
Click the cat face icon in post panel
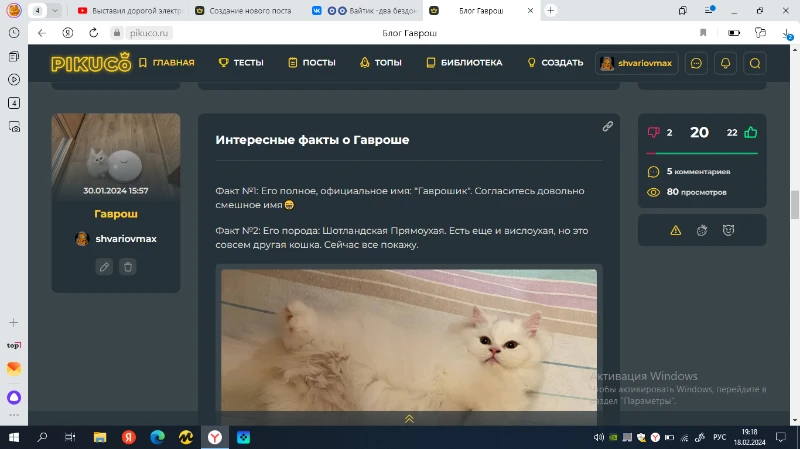pyautogui.click(x=729, y=230)
